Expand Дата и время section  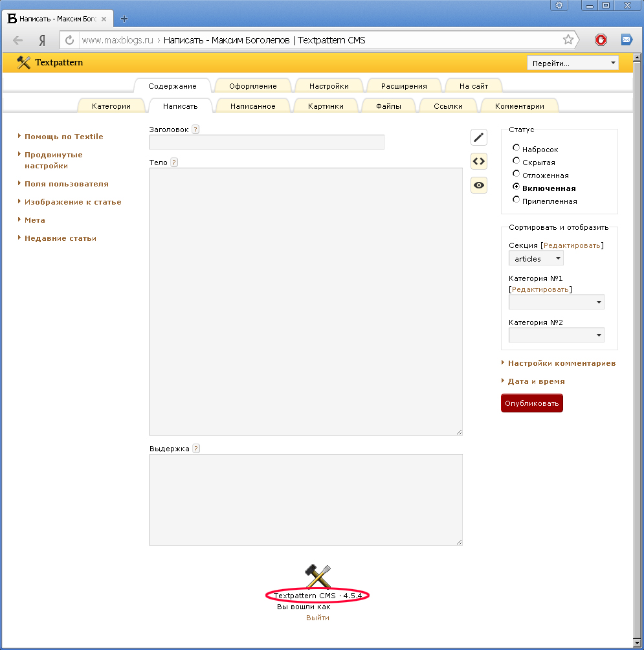pos(537,381)
